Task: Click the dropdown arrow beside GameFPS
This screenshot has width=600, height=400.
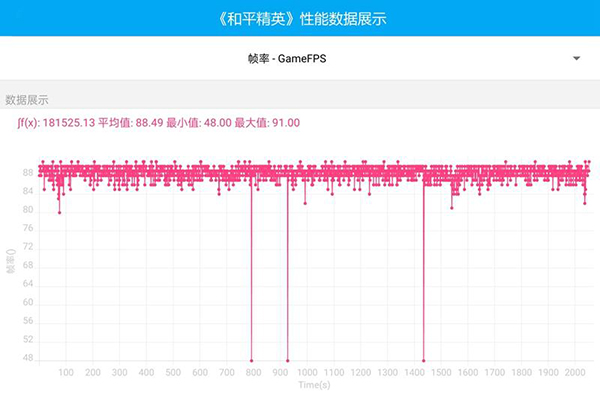Action: pyautogui.click(x=577, y=59)
